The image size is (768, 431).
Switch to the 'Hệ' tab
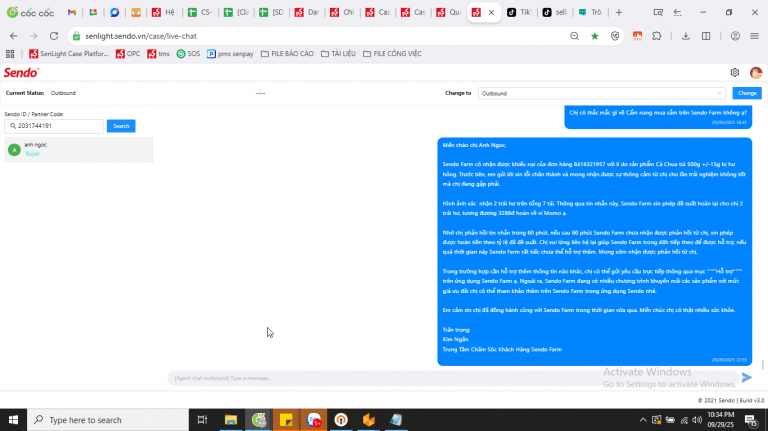pyautogui.click(x=164, y=12)
